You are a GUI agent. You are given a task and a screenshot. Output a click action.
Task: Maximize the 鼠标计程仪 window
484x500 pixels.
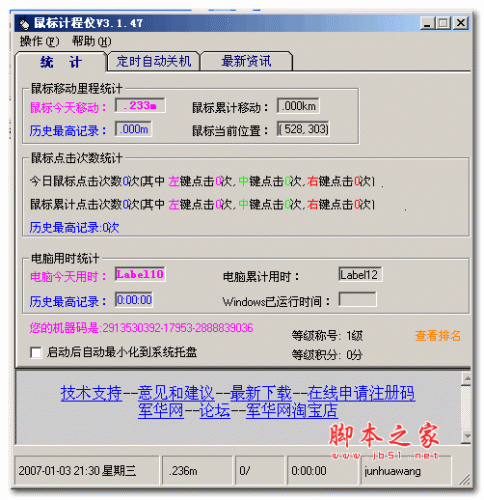click(443, 23)
